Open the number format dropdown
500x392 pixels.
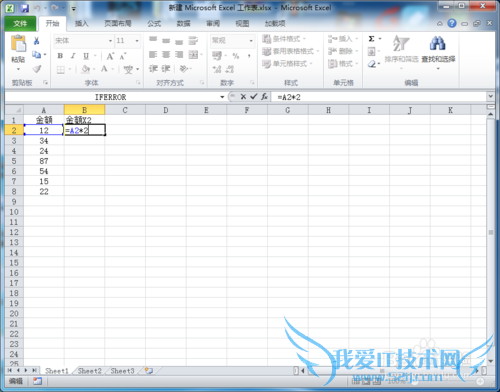coord(251,41)
